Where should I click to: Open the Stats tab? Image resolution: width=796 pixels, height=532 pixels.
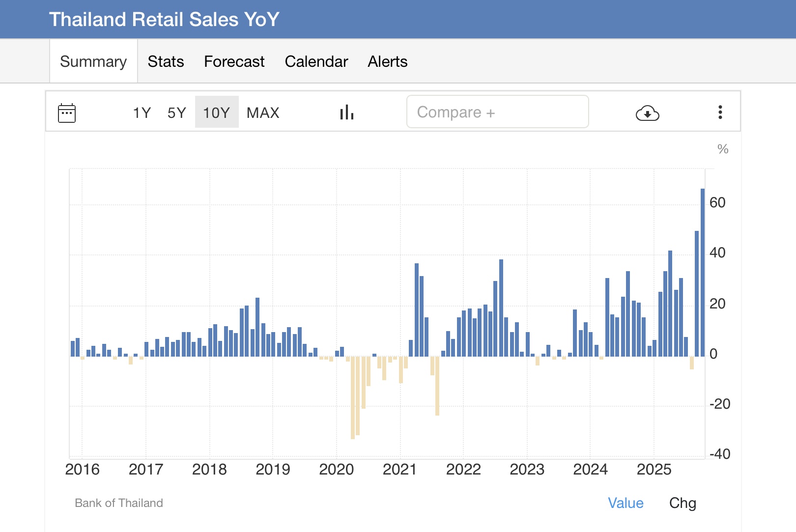point(166,61)
